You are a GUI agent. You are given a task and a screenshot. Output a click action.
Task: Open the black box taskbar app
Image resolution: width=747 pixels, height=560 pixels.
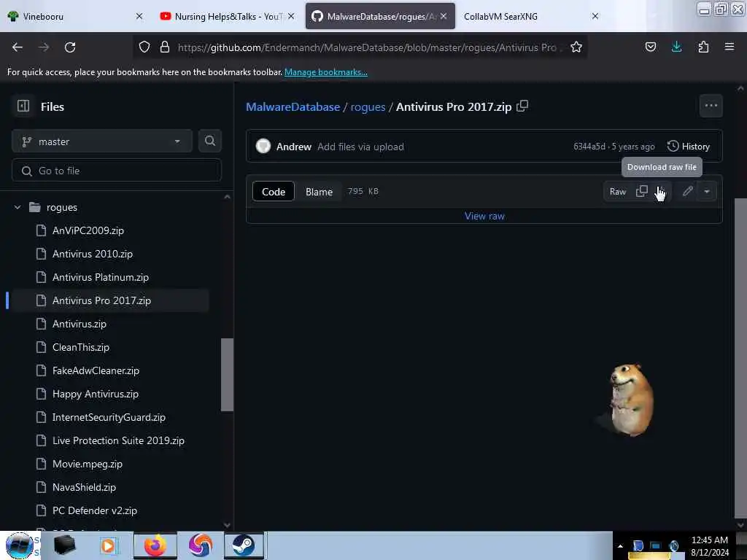[64, 545]
